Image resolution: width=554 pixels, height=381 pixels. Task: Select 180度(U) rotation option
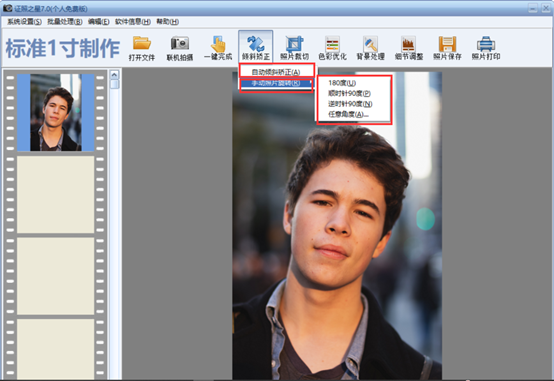[342, 83]
